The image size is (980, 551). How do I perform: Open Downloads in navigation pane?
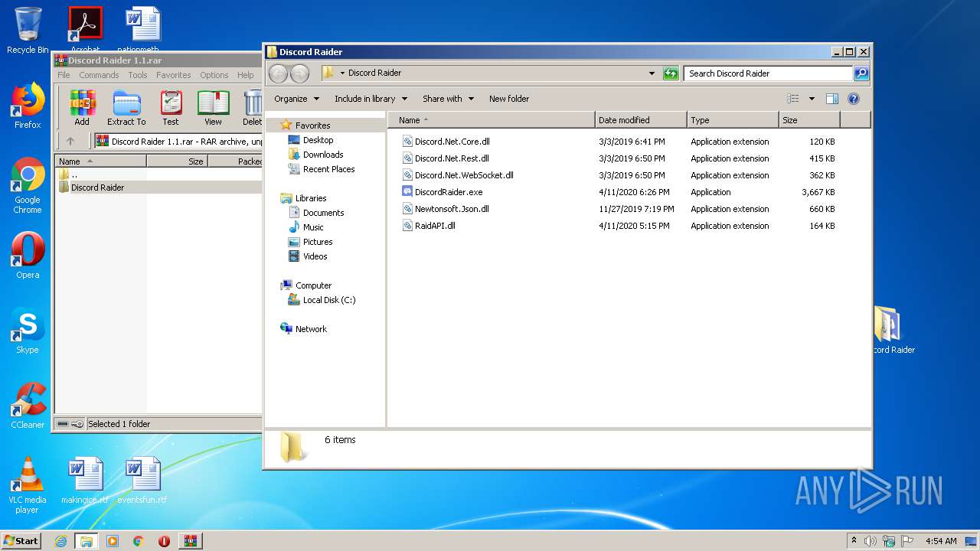pyautogui.click(x=323, y=155)
